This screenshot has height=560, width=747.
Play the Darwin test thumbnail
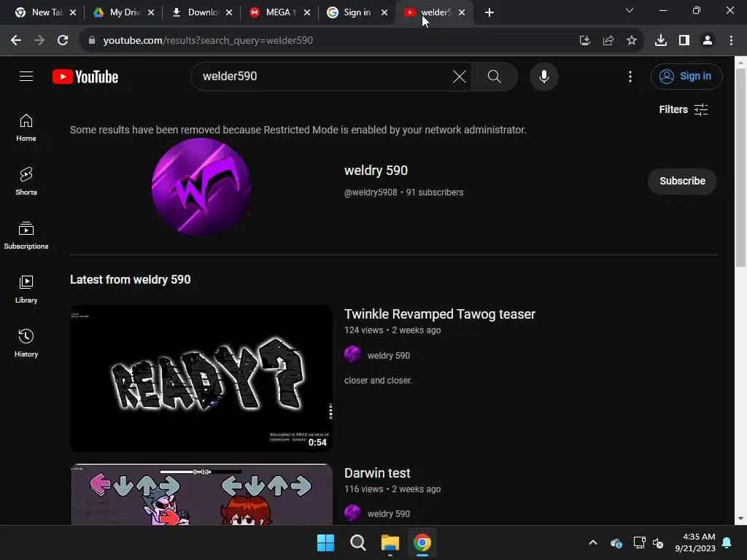(x=201, y=495)
